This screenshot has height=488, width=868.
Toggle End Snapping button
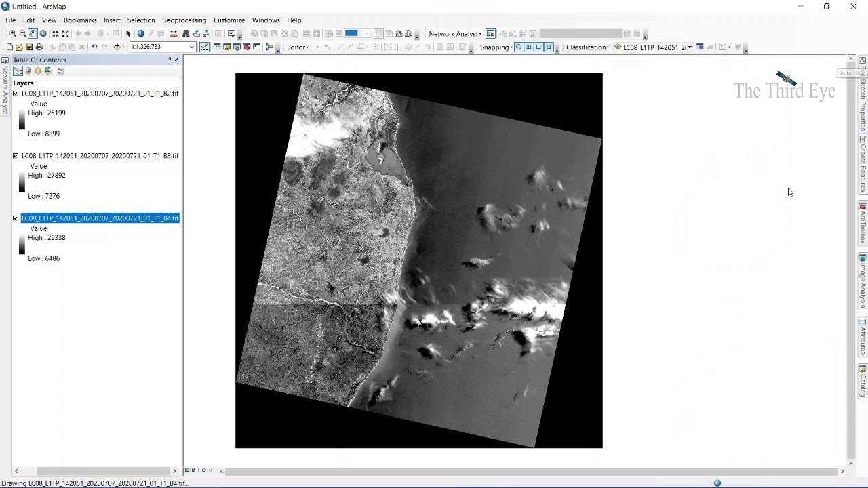[x=529, y=47]
